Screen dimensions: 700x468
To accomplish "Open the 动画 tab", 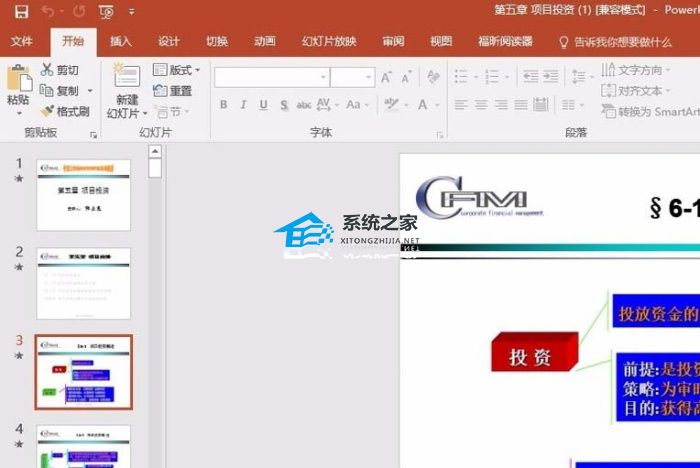I will pos(265,42).
